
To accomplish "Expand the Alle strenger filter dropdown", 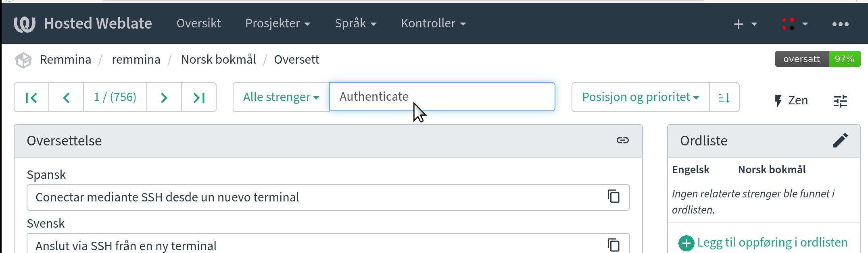I will [x=281, y=97].
